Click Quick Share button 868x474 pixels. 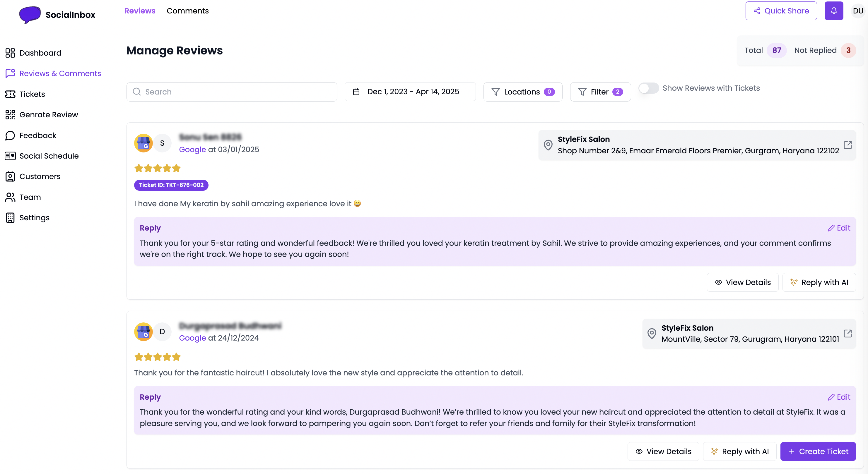click(781, 11)
